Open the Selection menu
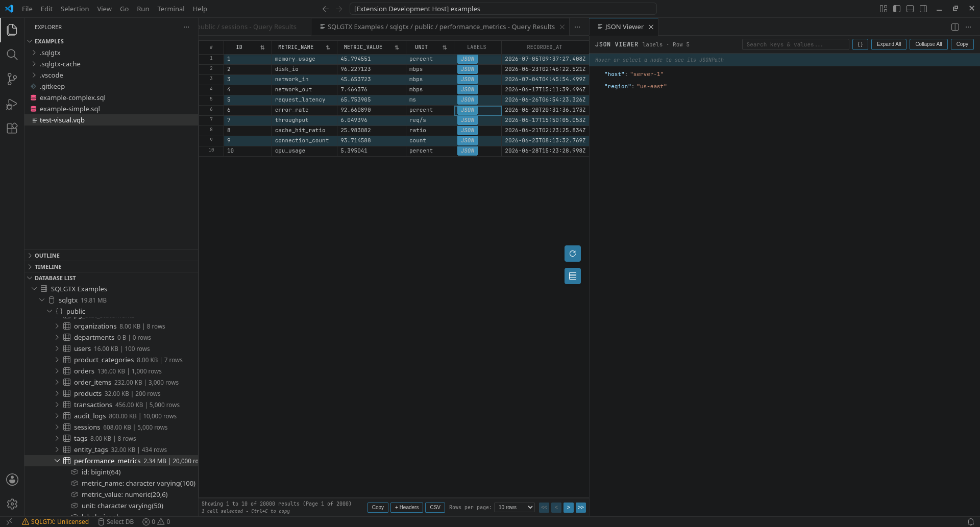Viewport: 980px width, 527px height. [x=75, y=9]
